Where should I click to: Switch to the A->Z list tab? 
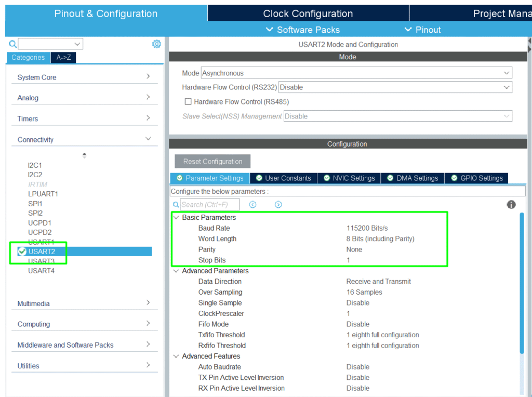click(63, 58)
